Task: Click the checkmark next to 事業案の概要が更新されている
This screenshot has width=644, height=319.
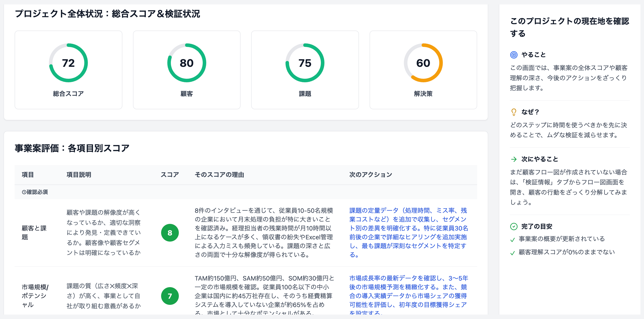Action: 513,240
